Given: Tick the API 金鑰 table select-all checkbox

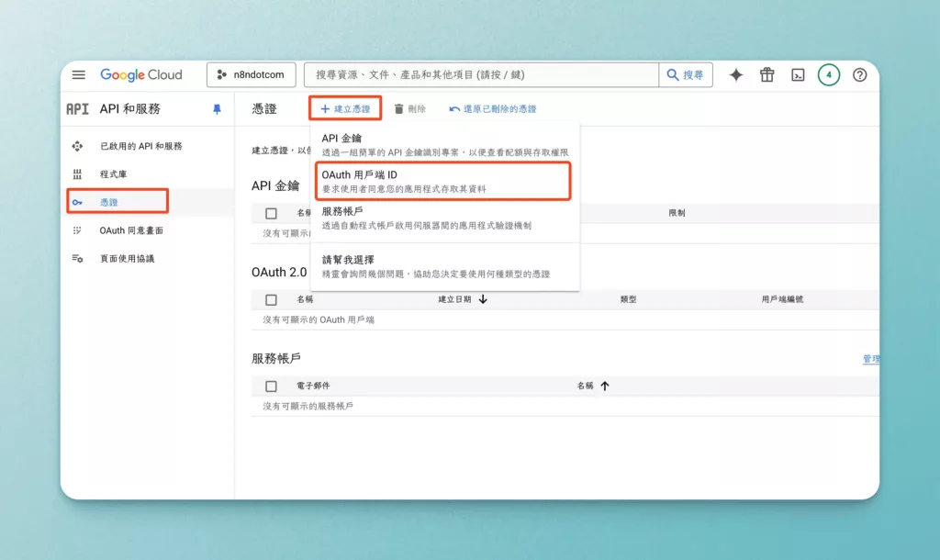Looking at the screenshot, I should click(271, 214).
